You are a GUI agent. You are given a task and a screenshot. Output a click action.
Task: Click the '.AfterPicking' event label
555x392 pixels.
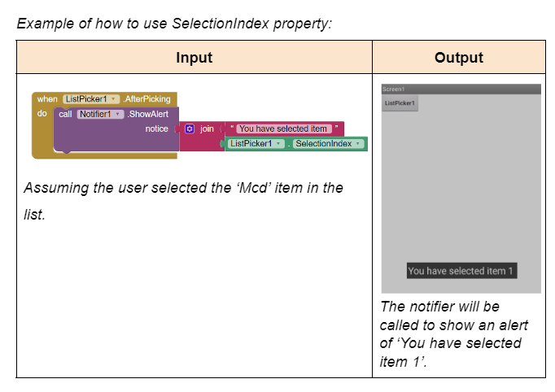coord(146,99)
